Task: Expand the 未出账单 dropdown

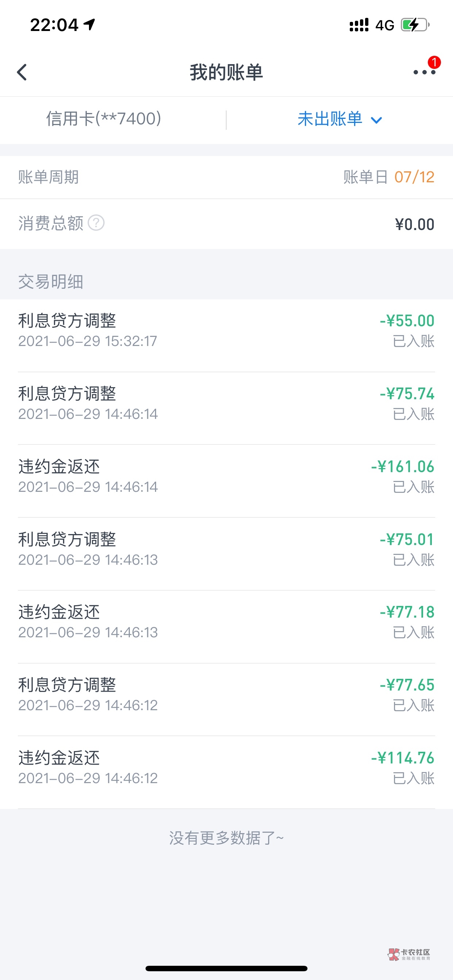Action: click(330, 119)
